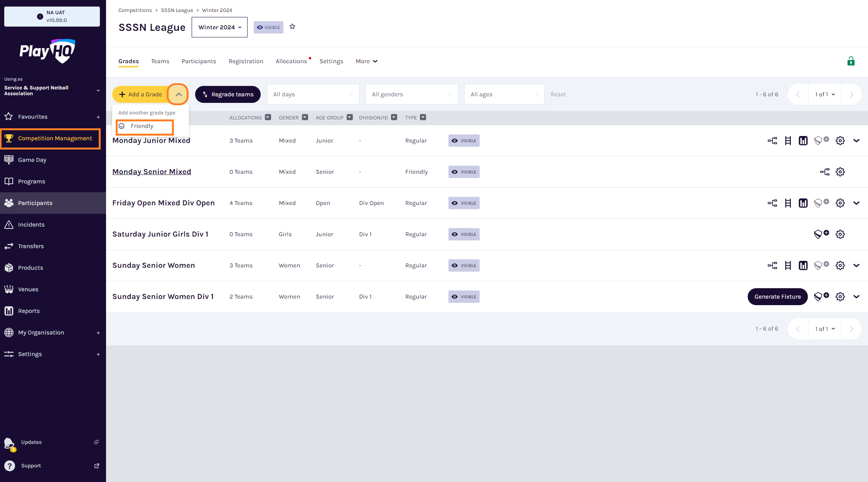868x482 pixels.
Task: Open settings gear for Saturday Junior Girls Div 1
Action: [x=840, y=234]
